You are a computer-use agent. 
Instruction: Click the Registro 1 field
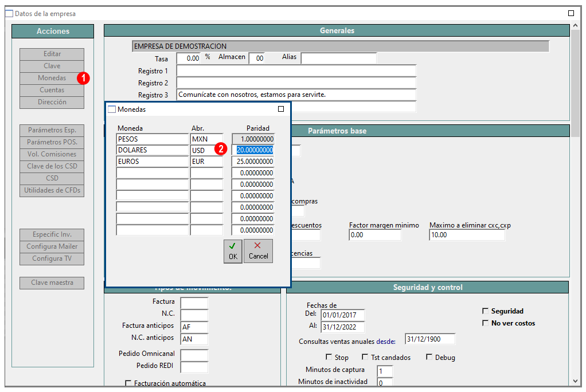(296, 70)
